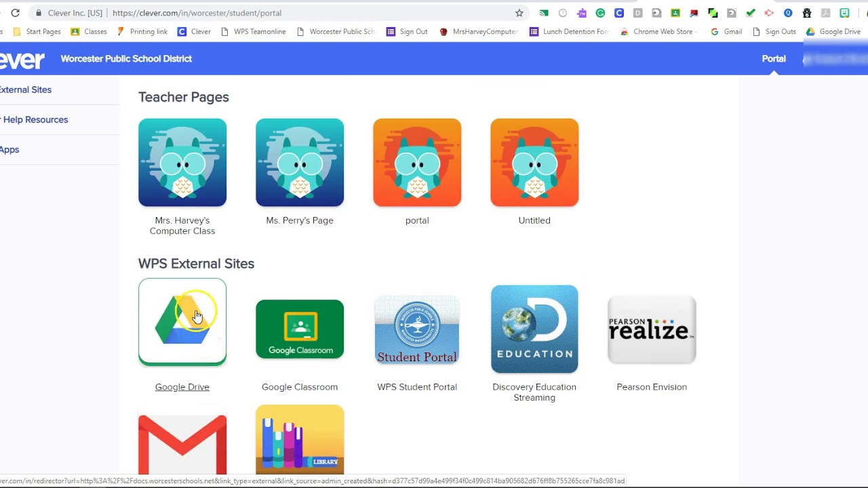The image size is (868, 488).
Task: Open Mrs. Harvey's Computer Class owl tile
Action: tap(182, 163)
